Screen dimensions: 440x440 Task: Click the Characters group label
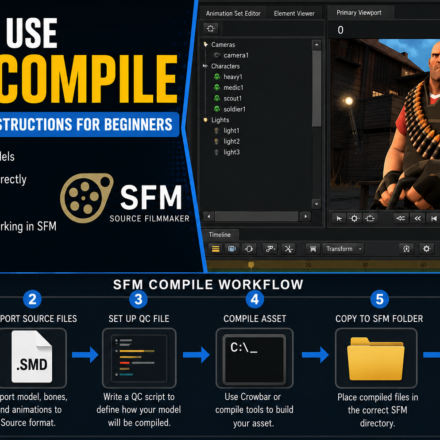coord(225,66)
